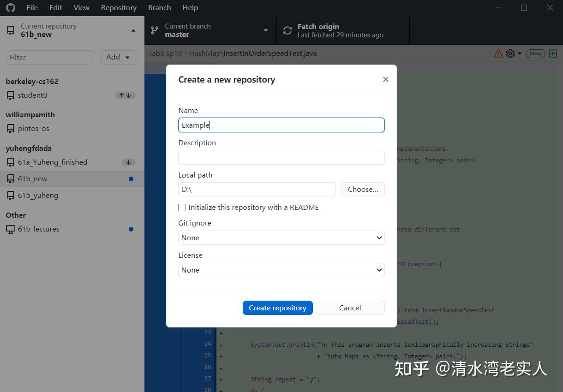Open the diff settings gear icon

[509, 53]
